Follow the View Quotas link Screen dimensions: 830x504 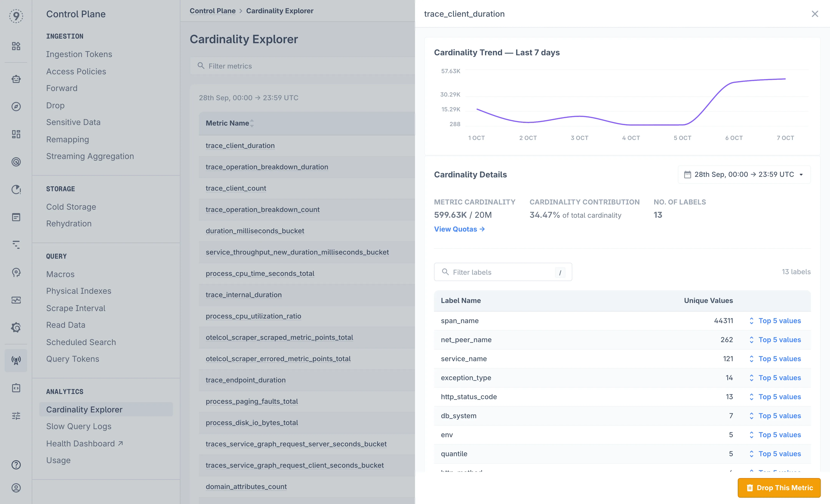click(x=459, y=229)
